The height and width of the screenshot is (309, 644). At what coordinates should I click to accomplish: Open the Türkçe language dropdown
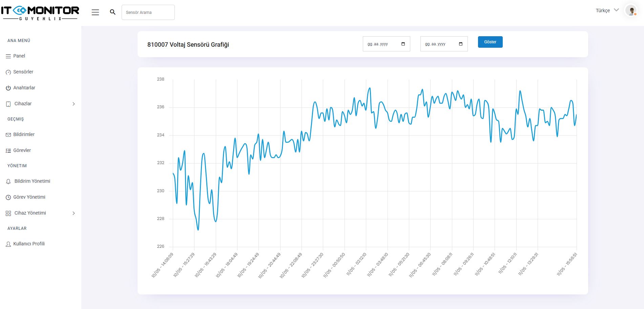[607, 10]
